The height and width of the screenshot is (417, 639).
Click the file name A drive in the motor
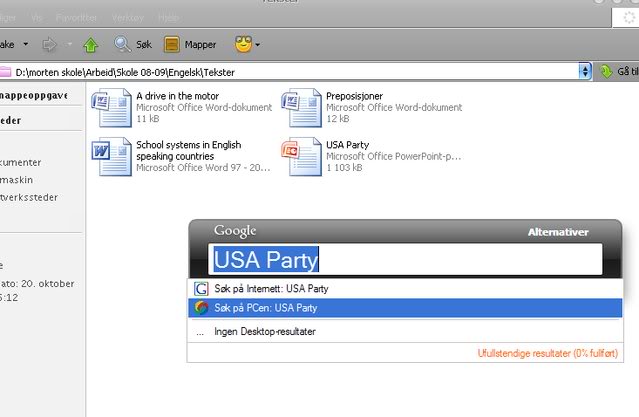[x=177, y=96]
